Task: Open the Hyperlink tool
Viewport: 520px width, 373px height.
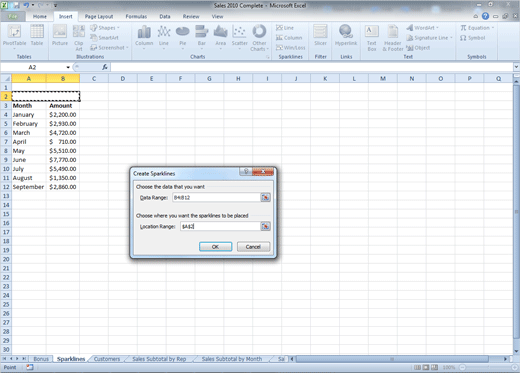Action: (x=346, y=36)
